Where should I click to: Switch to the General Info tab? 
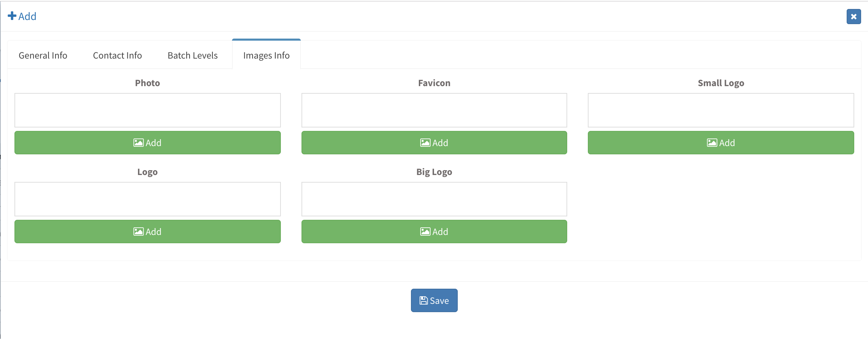tap(43, 55)
